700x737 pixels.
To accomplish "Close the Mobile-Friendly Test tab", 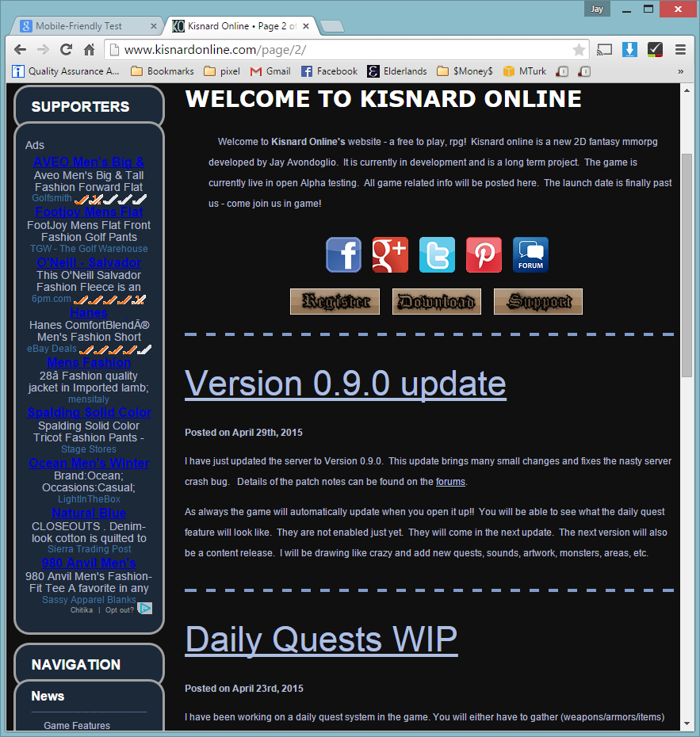I will pyautogui.click(x=153, y=26).
